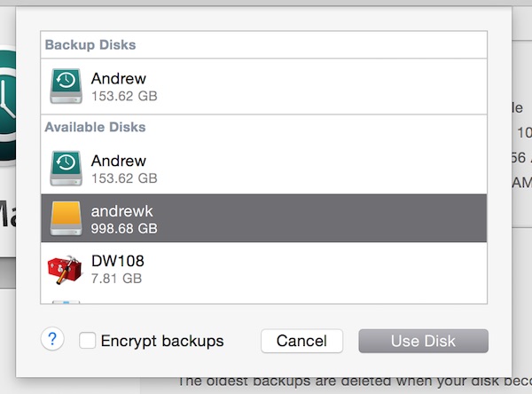The height and width of the screenshot is (394, 532).
Task: Enable the Encrypt backups checkbox
Action: [x=87, y=341]
